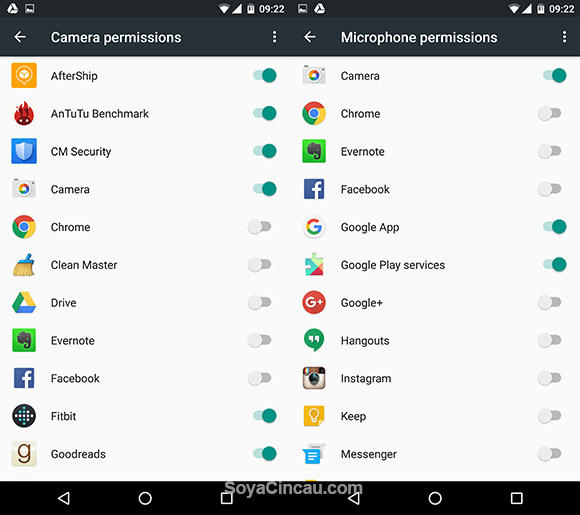Viewport: 580px width, 515px height.
Task: Tap the Android home button on left screen
Action: 145,498
